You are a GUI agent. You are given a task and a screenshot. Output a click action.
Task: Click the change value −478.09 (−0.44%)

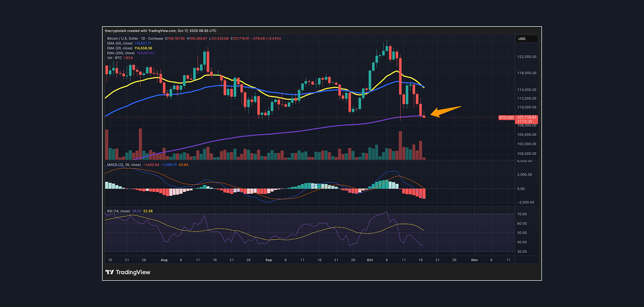click(266, 38)
